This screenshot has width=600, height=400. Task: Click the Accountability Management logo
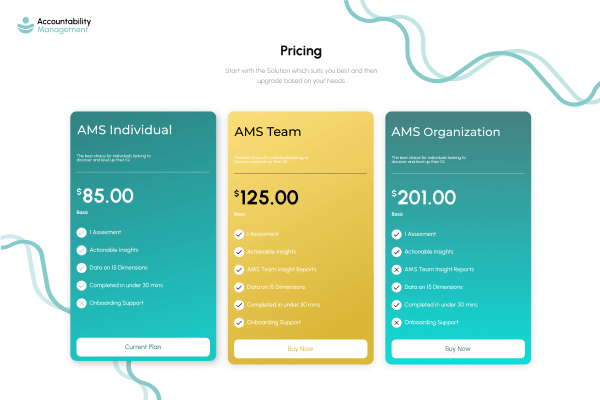(53, 25)
